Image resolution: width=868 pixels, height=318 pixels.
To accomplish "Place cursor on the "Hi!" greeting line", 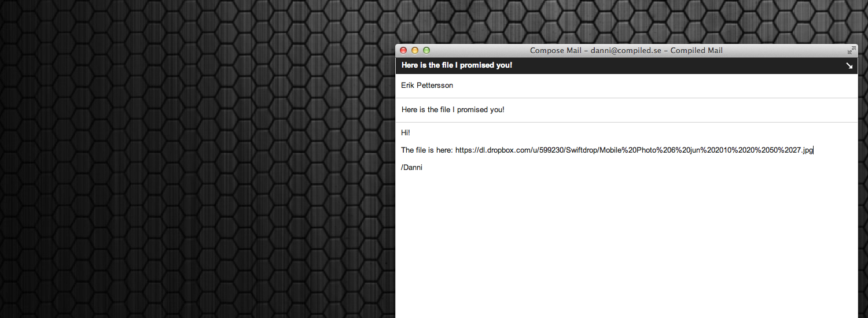I will tap(406, 133).
